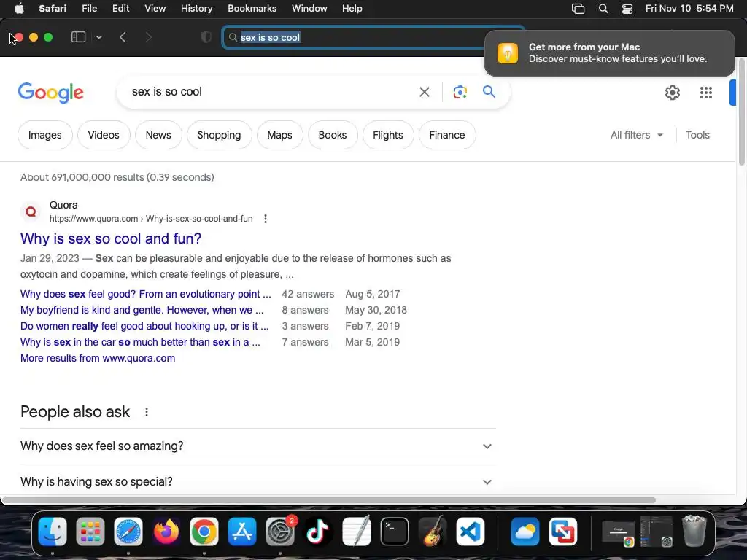Switch to Flights results

[388, 135]
